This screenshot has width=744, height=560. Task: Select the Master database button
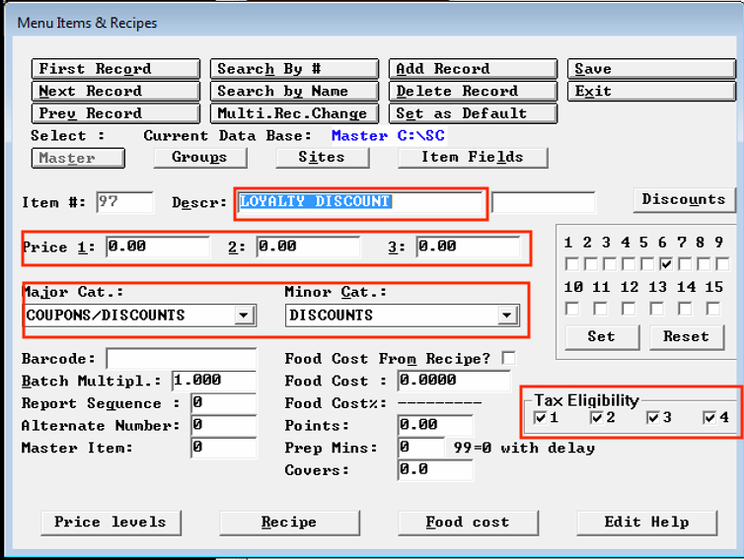78,158
